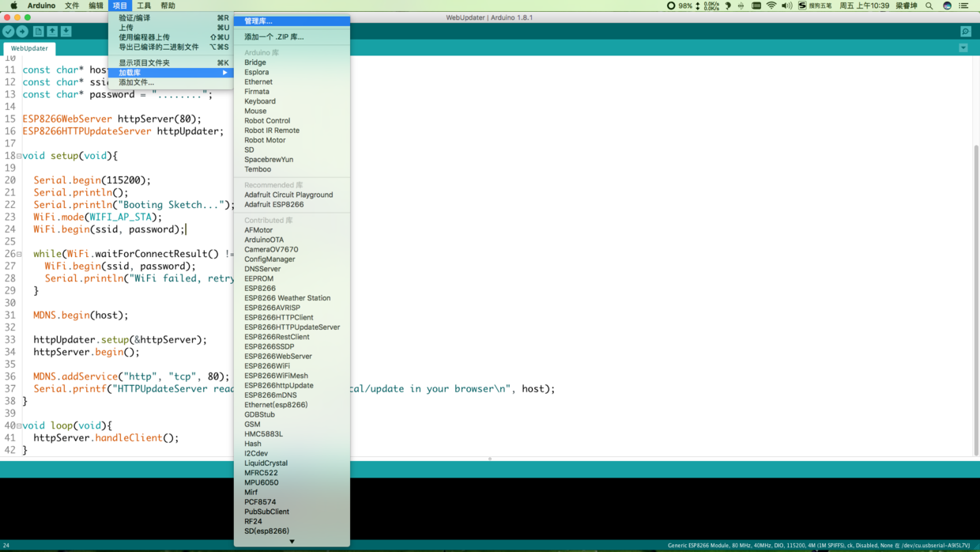Image resolution: width=980 pixels, height=552 pixels.
Task: Expand the 加载库 submenu
Action: (171, 72)
